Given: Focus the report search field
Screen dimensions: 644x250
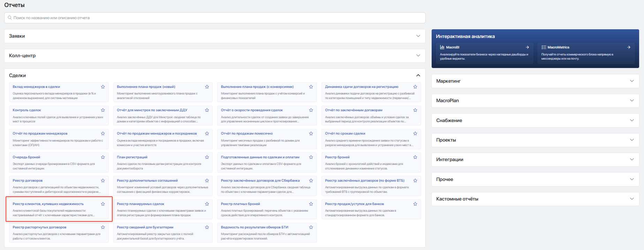Looking at the screenshot, I should pos(215,18).
